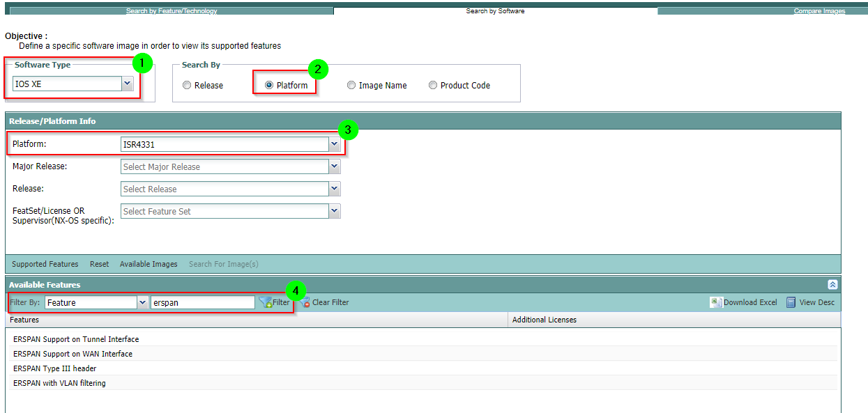868x413 pixels.
Task: Open the Select Feature Set dropdown
Action: [x=334, y=210]
